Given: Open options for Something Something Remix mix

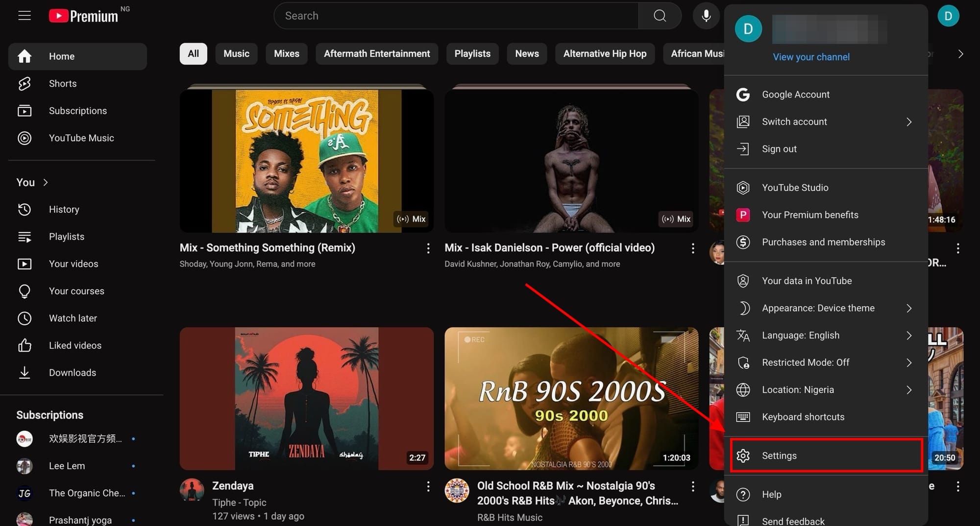Looking at the screenshot, I should (428, 248).
